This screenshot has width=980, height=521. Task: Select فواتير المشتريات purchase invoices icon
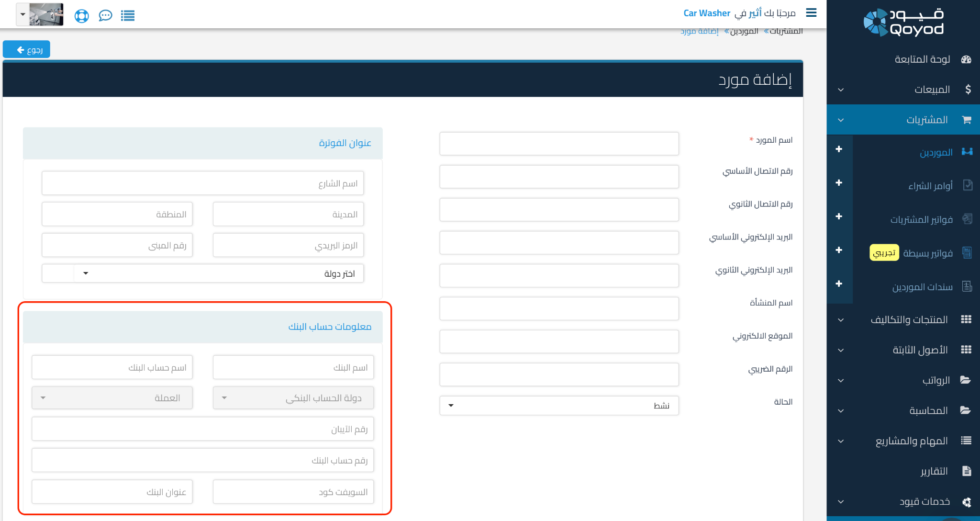968,219
